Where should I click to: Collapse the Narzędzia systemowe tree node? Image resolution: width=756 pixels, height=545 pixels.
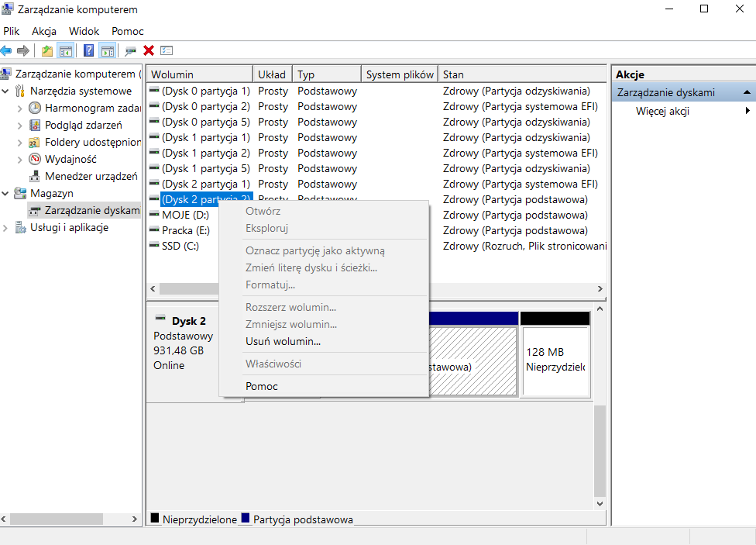coord(5,91)
